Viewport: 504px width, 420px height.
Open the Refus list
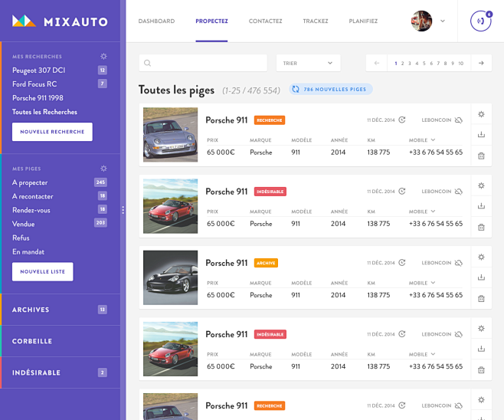click(21, 238)
